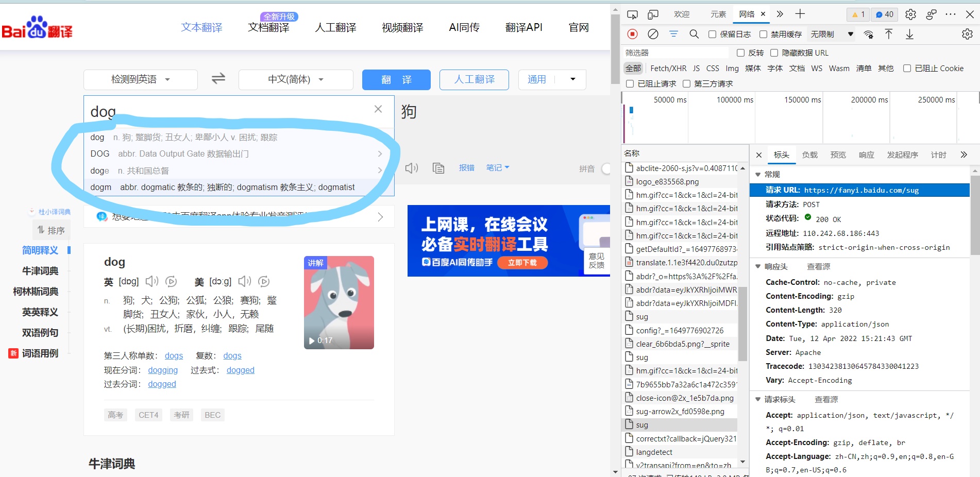Select translate.1.1e3f4420 request row
Viewport: 980px width, 477px height.
click(680, 263)
